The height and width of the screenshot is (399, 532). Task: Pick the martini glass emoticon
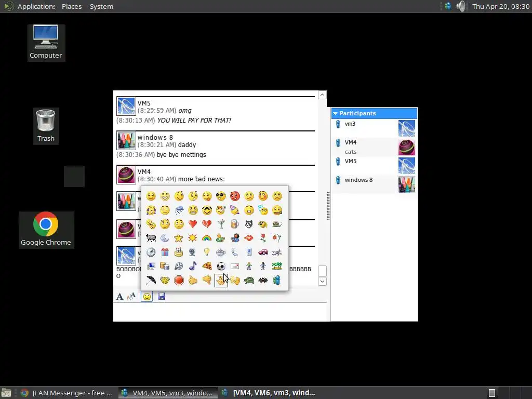point(221,224)
